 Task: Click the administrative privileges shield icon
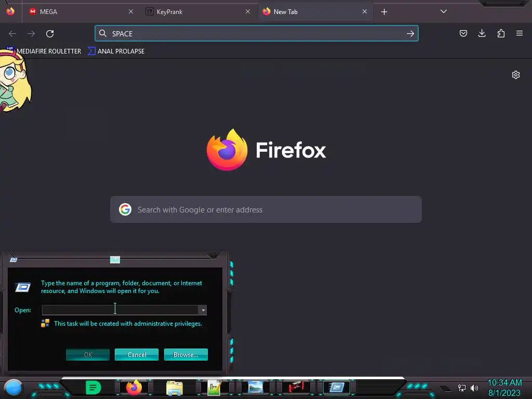coord(45,323)
